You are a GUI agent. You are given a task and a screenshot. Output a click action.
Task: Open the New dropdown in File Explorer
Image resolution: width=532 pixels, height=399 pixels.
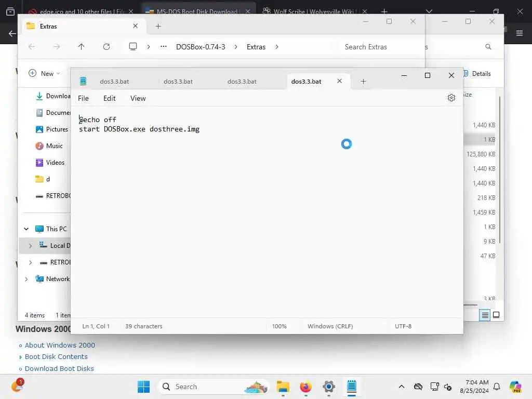coord(45,73)
